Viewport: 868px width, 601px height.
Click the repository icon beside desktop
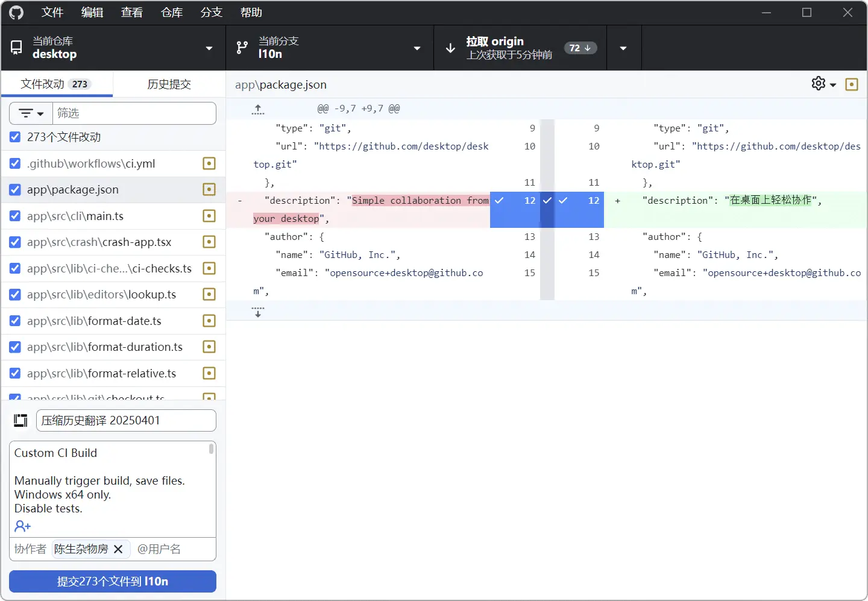pyautogui.click(x=17, y=48)
